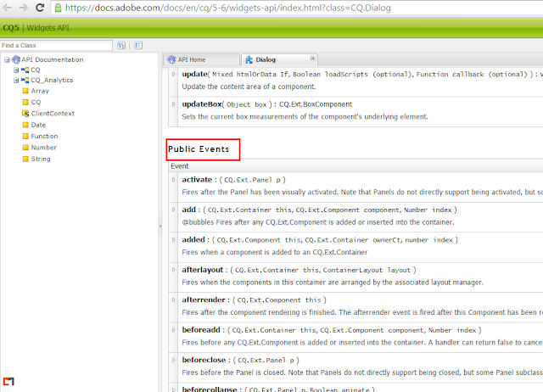Image resolution: width=543 pixels, height=392 pixels.
Task: Click the Number class icon
Action: pos(25,148)
